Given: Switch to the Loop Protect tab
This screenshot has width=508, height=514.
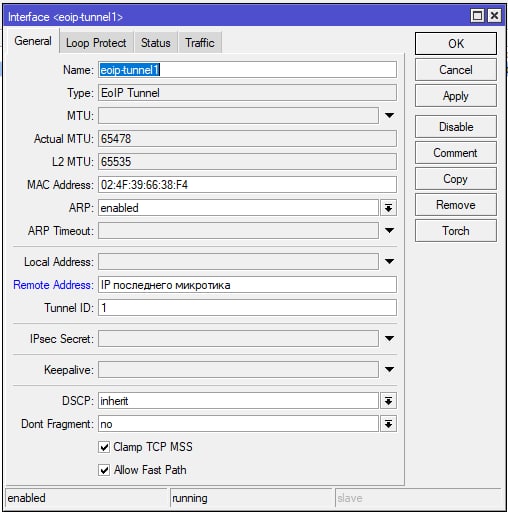Looking at the screenshot, I should click(x=96, y=43).
